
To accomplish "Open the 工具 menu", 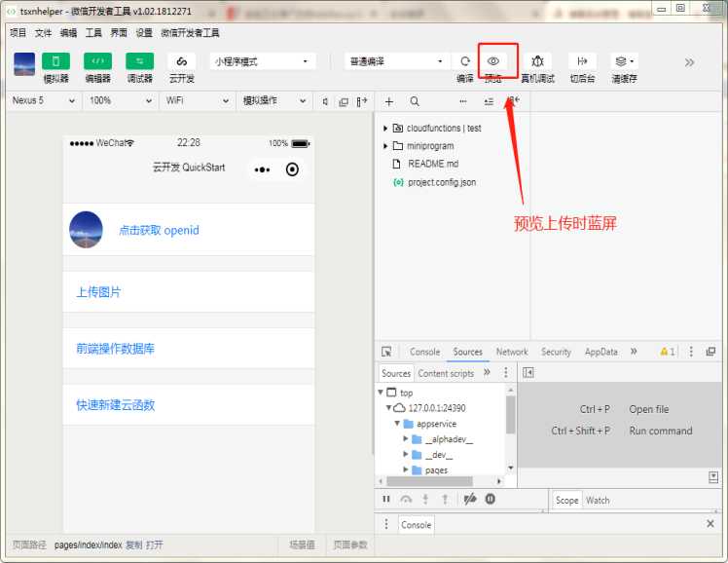I will (93, 32).
